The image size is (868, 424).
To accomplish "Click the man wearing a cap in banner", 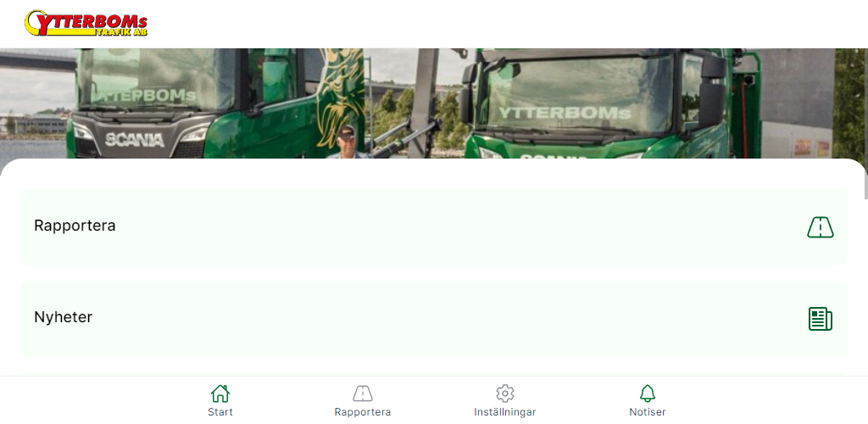I will click(347, 142).
